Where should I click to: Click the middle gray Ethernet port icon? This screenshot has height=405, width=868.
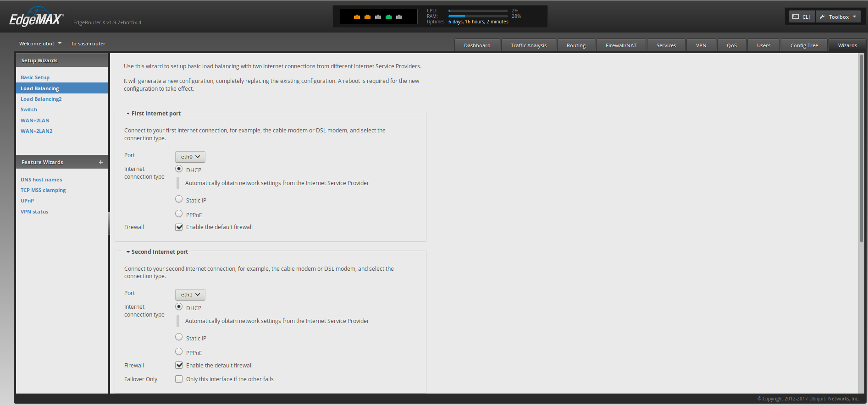378,17
